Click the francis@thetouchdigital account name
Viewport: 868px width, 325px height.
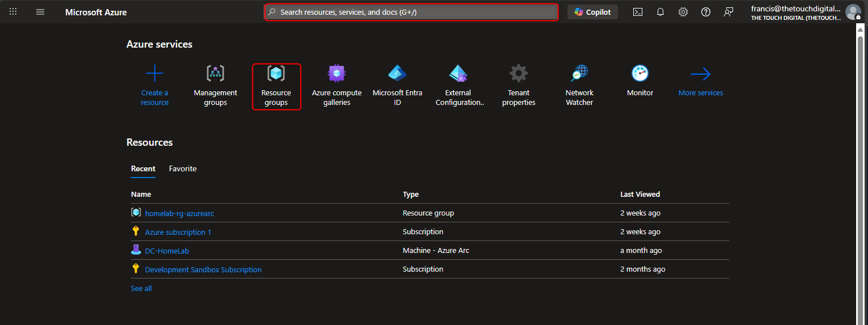click(x=795, y=9)
